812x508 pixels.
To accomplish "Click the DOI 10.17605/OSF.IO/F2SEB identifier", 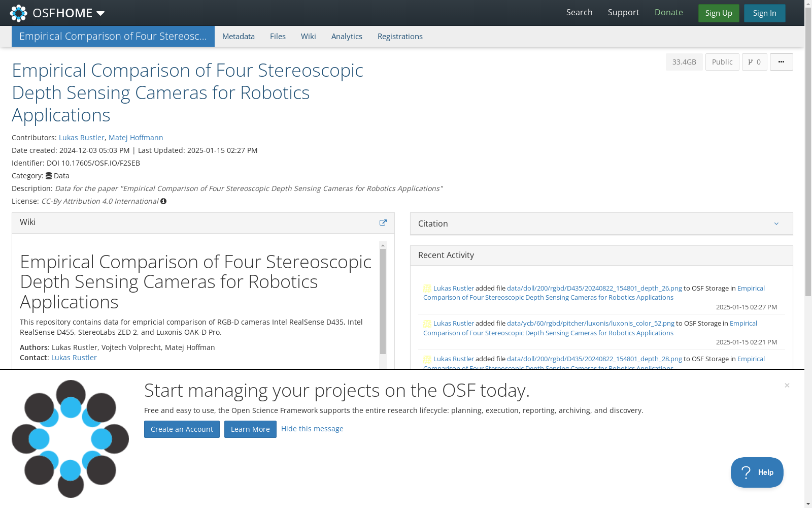I will tap(93, 163).
